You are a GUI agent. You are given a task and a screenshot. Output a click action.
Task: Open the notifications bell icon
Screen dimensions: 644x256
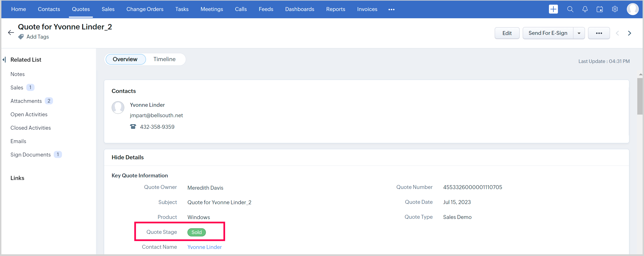tap(585, 9)
